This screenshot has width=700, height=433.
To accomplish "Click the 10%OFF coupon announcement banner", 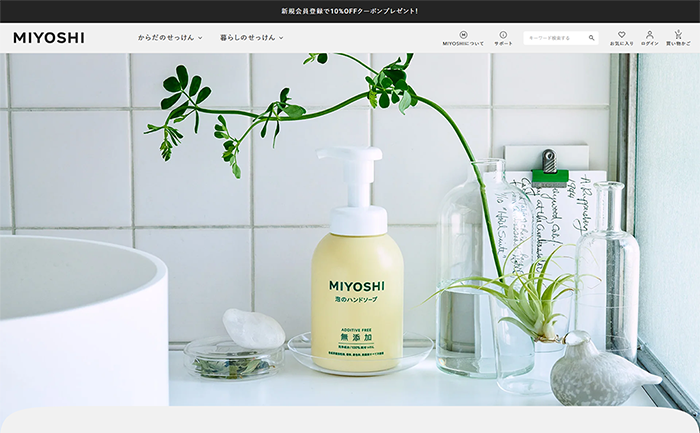I will pyautogui.click(x=350, y=11).
